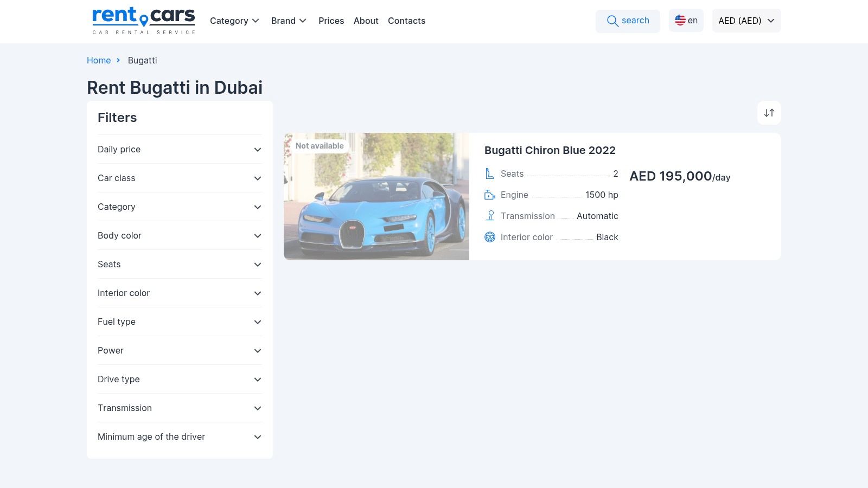868x488 pixels.
Task: Open the Brand navigation menu
Action: click(x=289, y=21)
